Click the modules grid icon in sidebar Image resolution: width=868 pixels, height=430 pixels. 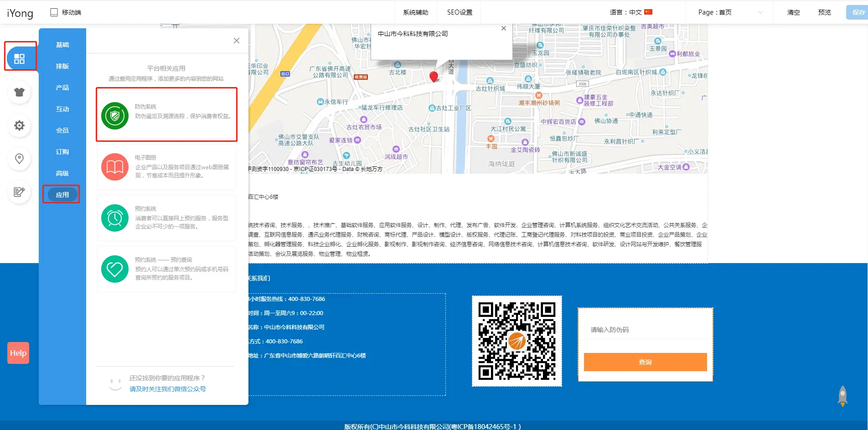(20, 59)
